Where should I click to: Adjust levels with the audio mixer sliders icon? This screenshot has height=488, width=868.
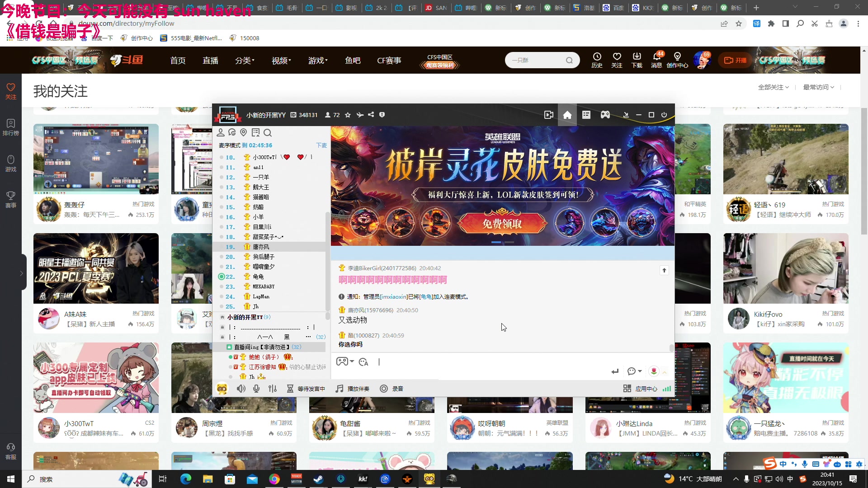273,389
